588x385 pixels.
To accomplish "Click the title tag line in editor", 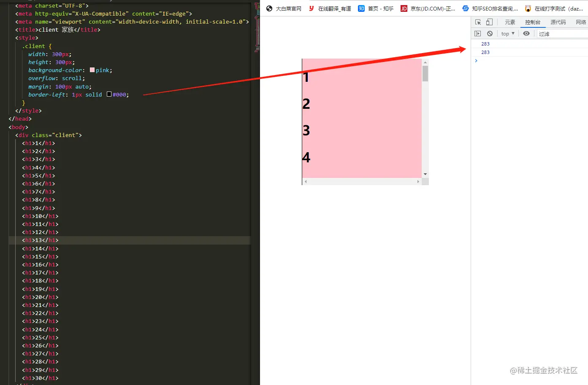I will click(58, 30).
